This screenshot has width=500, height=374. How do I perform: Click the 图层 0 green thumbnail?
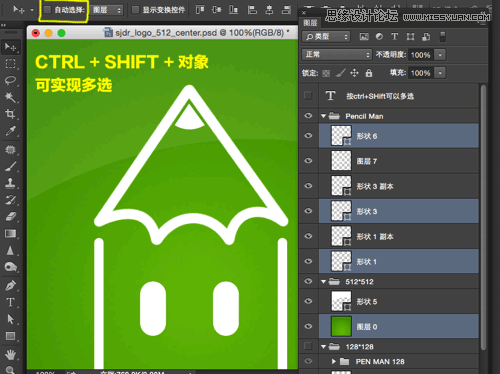[x=341, y=326]
